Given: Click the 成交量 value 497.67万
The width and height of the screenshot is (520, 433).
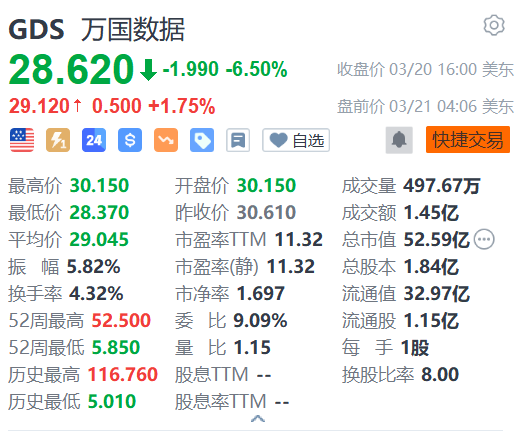Looking at the screenshot, I should (x=442, y=186).
